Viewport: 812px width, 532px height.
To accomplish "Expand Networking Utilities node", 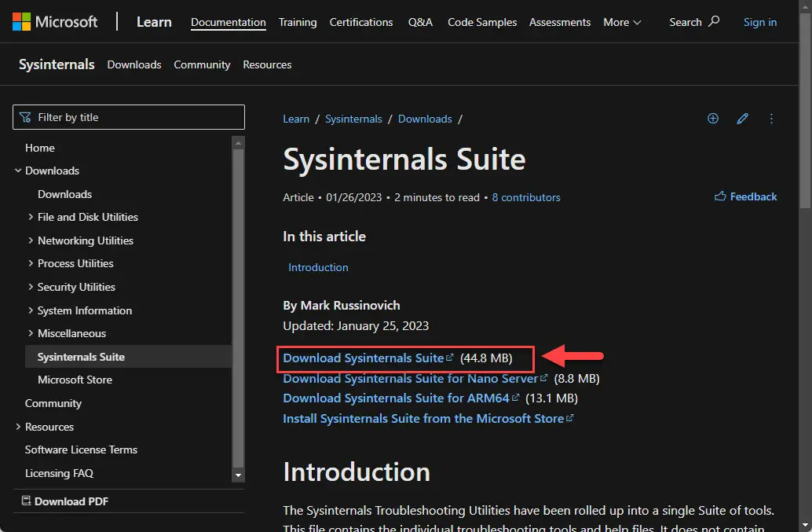I will pyautogui.click(x=31, y=240).
